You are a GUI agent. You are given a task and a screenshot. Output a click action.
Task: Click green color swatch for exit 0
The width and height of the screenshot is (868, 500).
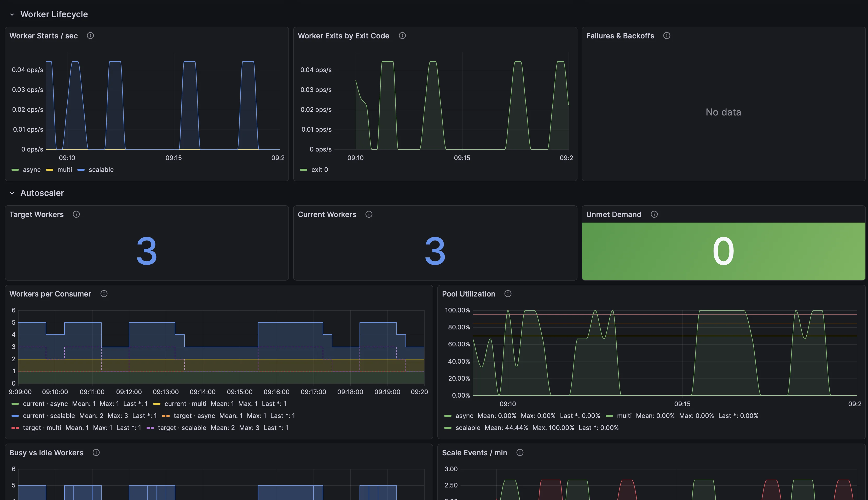tap(304, 170)
